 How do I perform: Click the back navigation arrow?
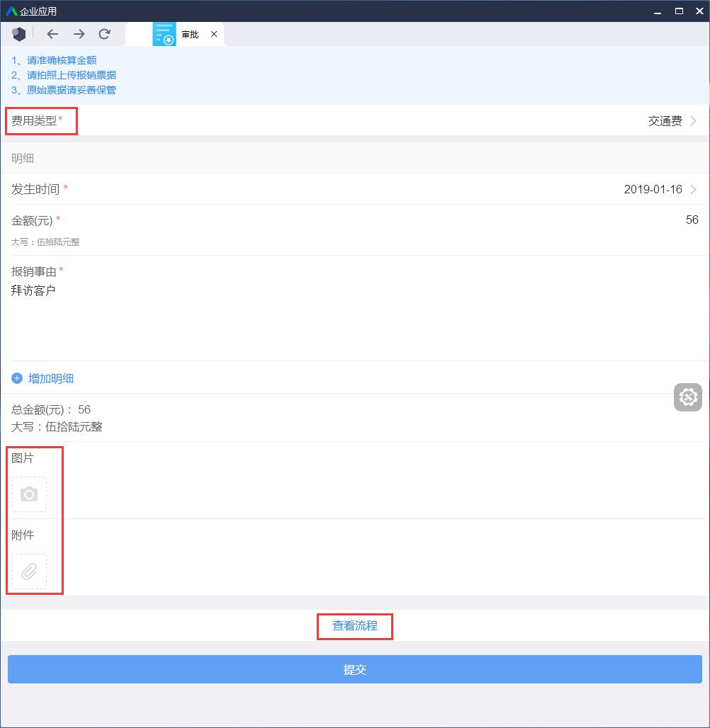pos(52,34)
